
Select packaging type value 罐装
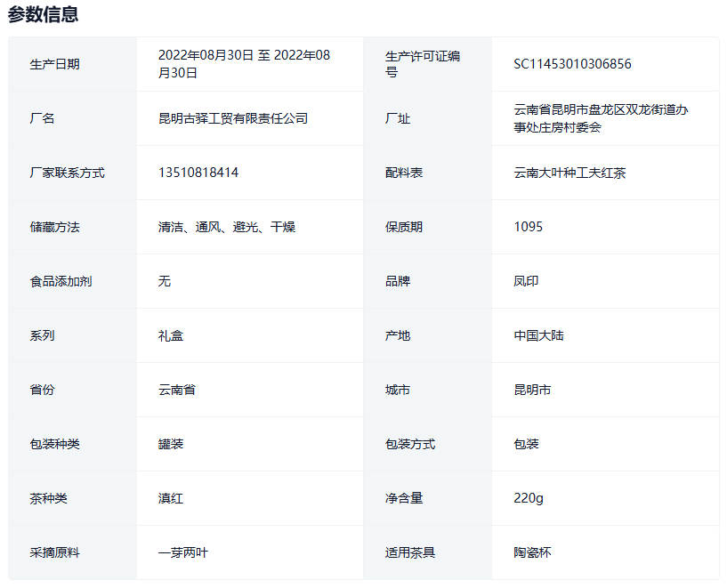171,444
